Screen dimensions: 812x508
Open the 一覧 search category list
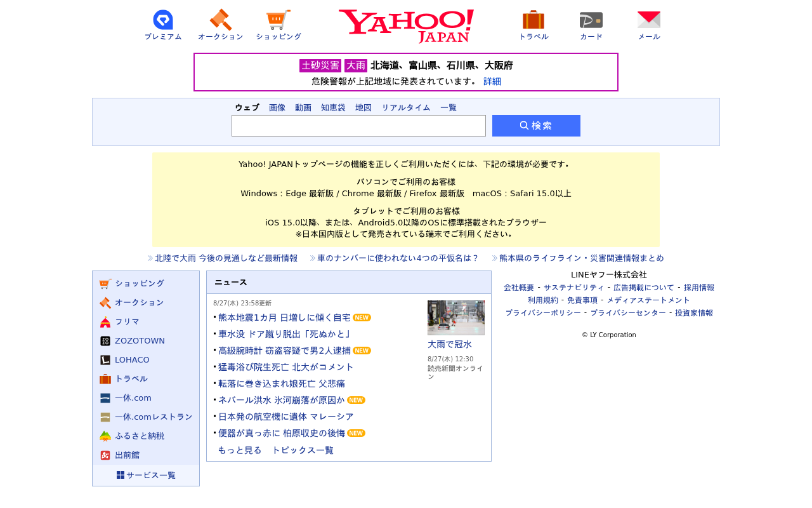point(449,108)
